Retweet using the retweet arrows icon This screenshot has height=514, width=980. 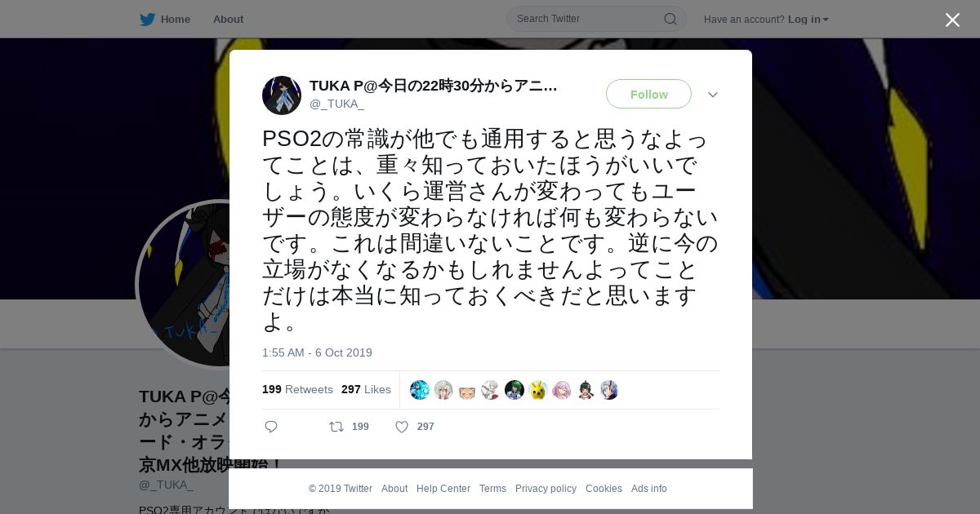pyautogui.click(x=336, y=427)
